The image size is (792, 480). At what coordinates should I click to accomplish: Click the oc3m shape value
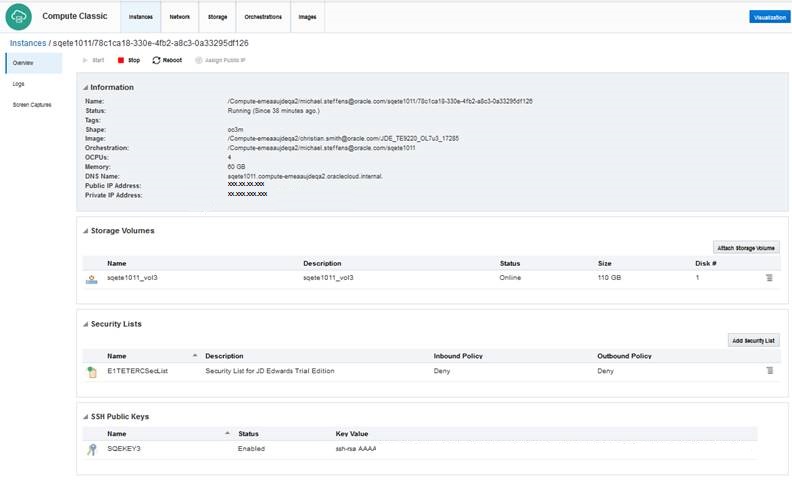point(235,130)
